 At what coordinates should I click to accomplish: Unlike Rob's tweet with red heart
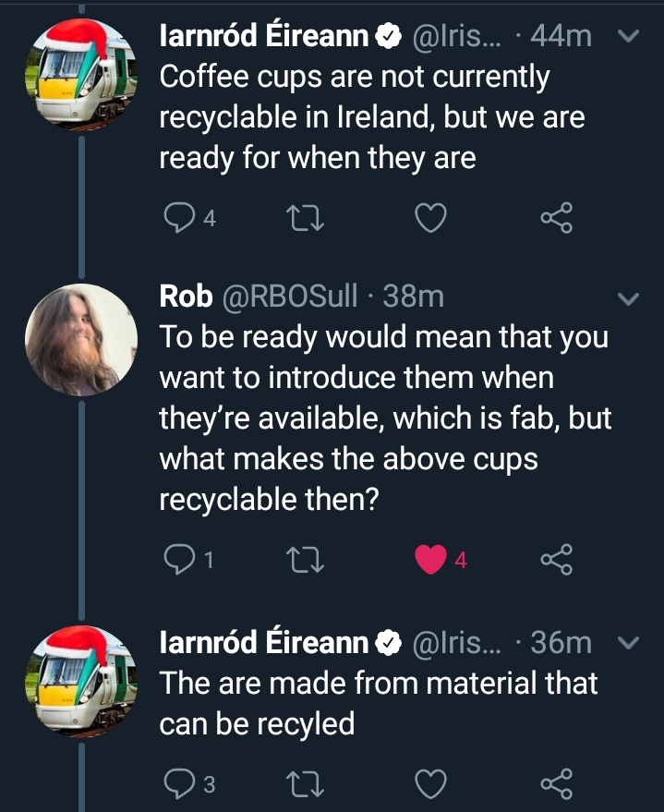point(430,560)
